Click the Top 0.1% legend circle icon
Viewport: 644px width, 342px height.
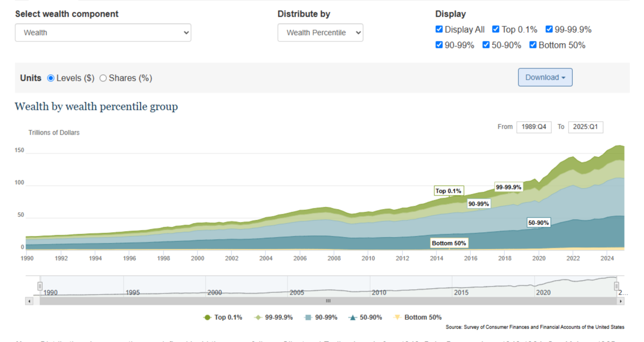point(208,317)
